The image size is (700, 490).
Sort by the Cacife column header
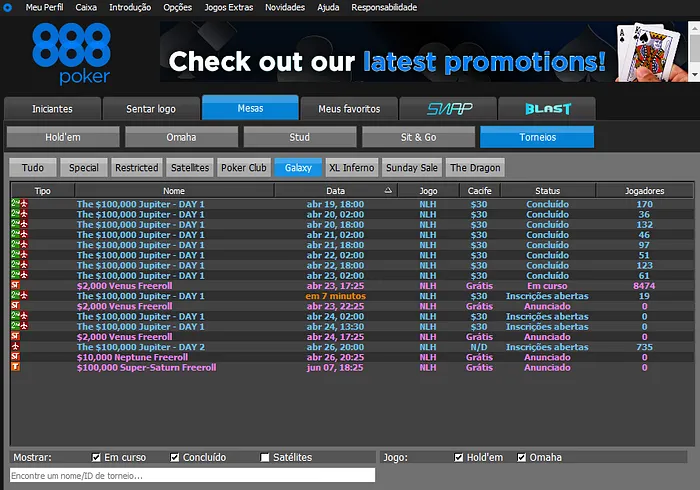click(479, 191)
